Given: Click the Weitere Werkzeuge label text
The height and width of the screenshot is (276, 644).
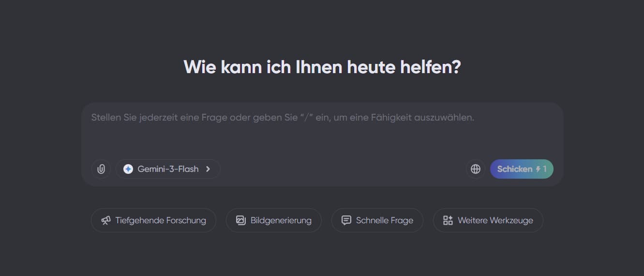Looking at the screenshot, I should 495,220.
